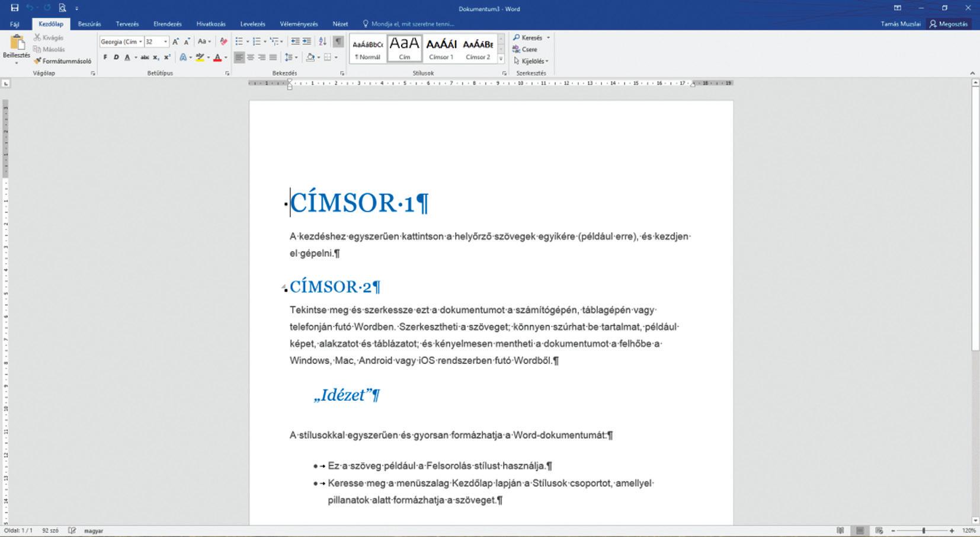980x537 pixels.
Task: Toggle italic formatting (D)
Action: pyautogui.click(x=116, y=57)
